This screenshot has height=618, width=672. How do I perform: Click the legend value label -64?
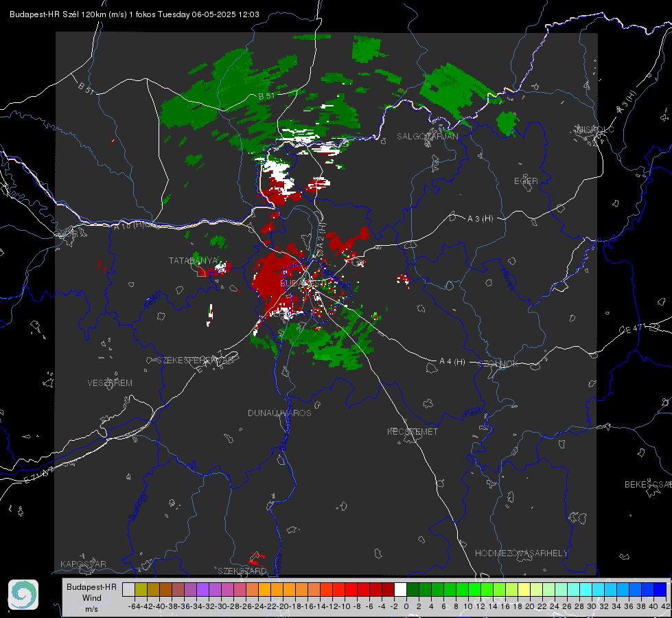(134, 606)
